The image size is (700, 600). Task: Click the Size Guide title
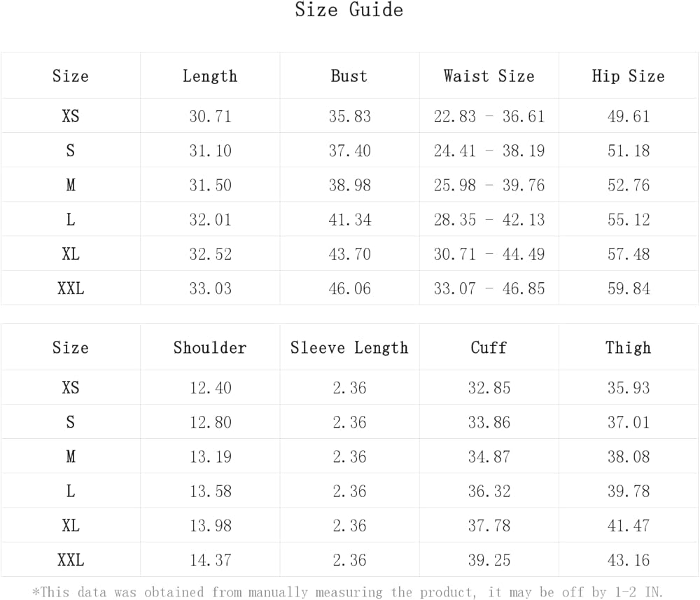point(349,10)
